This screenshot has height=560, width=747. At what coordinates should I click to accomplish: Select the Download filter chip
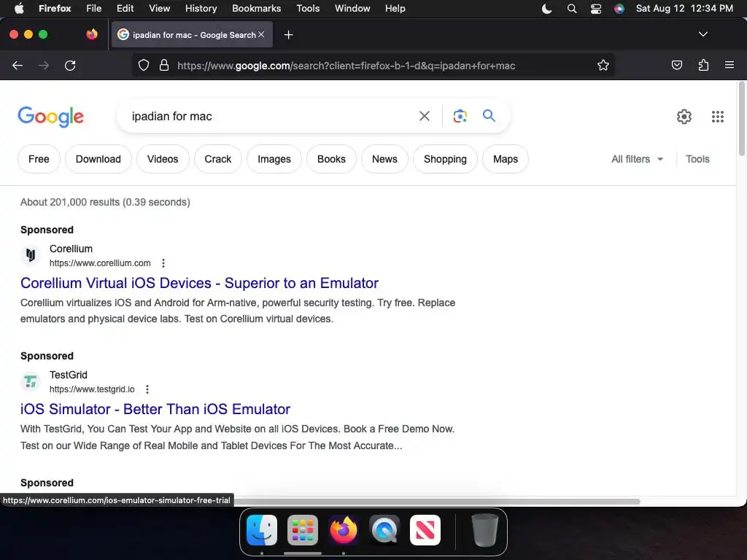click(98, 159)
